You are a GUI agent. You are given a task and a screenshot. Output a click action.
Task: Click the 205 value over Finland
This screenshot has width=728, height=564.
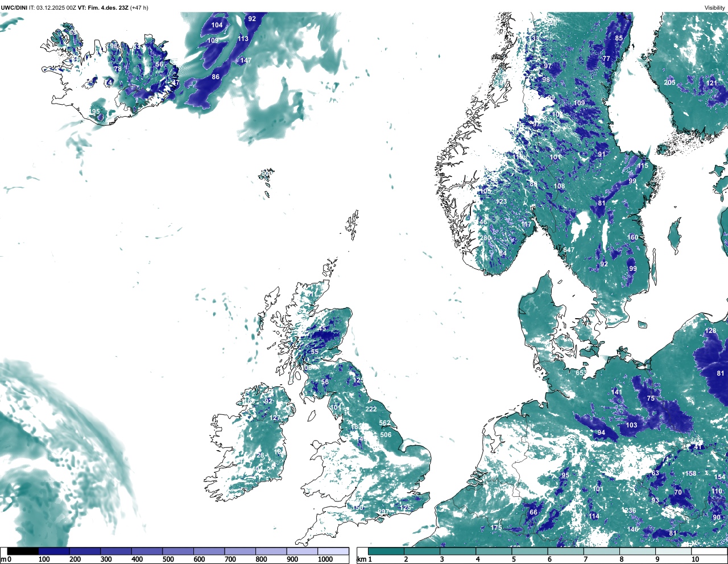[x=670, y=83]
